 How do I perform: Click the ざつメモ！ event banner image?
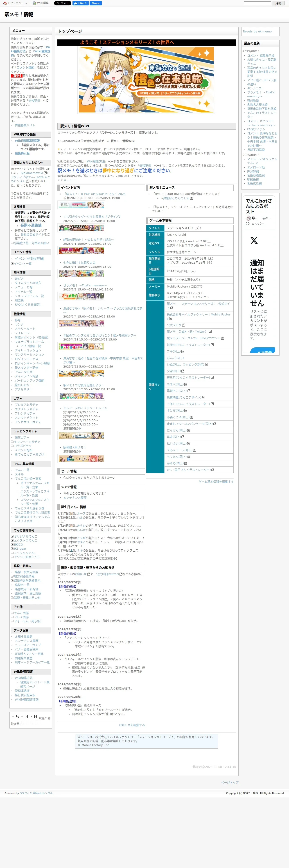81,296
